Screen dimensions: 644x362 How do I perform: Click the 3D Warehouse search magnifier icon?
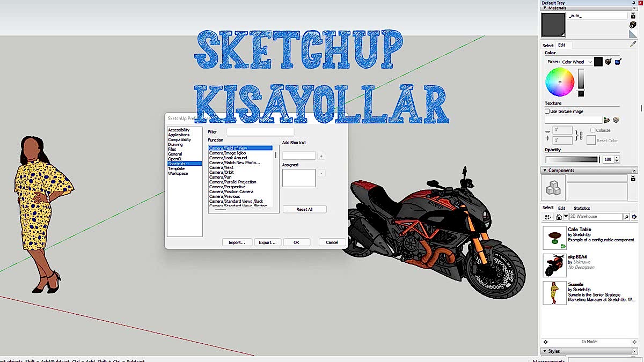626,217
